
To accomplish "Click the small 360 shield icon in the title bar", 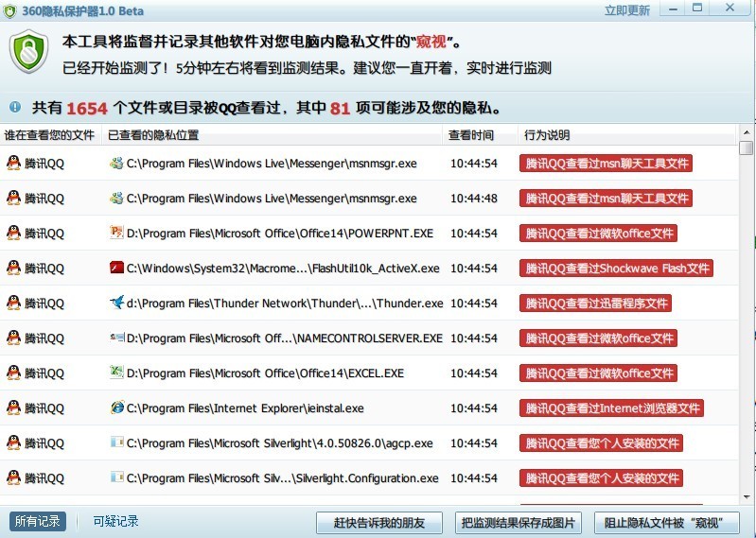I will [x=9, y=10].
